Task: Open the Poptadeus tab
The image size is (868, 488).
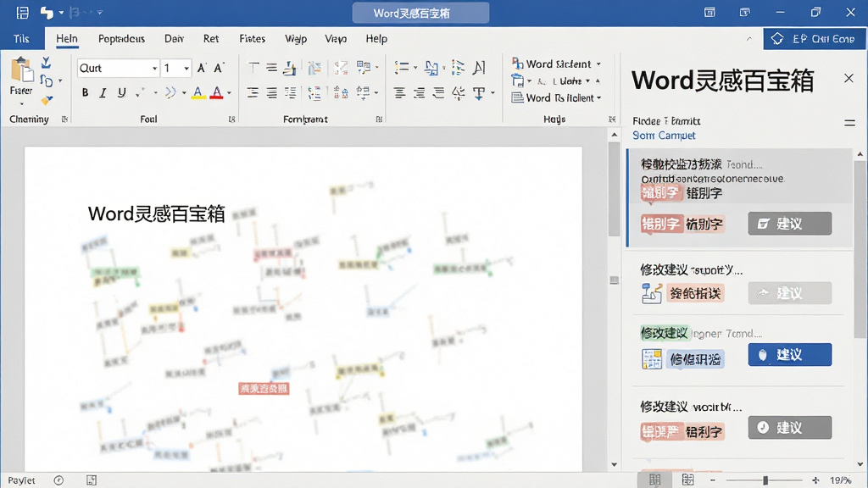Action: coord(121,39)
